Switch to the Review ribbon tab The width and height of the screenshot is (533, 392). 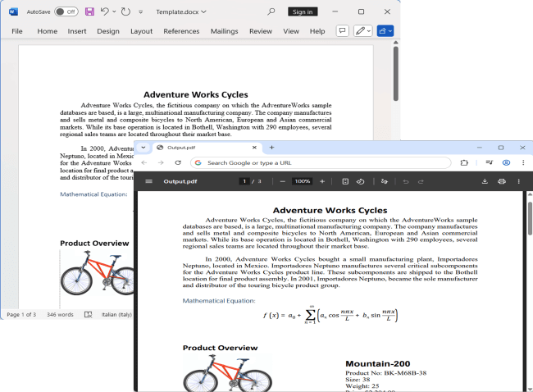point(261,31)
